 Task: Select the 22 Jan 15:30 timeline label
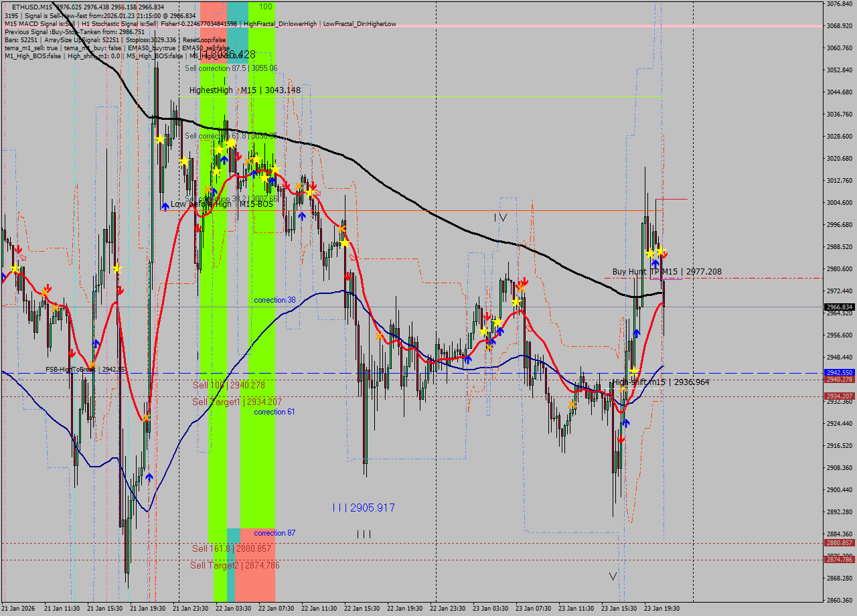tap(362, 609)
